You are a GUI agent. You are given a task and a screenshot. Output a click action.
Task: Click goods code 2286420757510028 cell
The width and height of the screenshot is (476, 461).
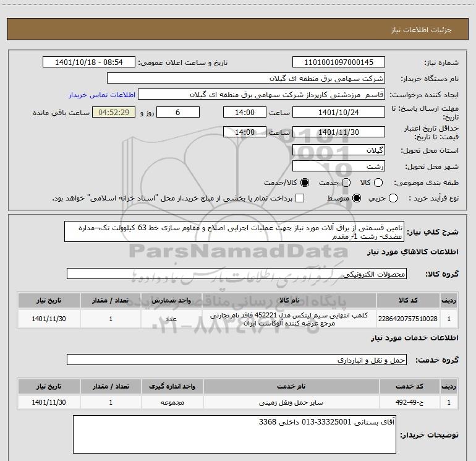pyautogui.click(x=408, y=319)
